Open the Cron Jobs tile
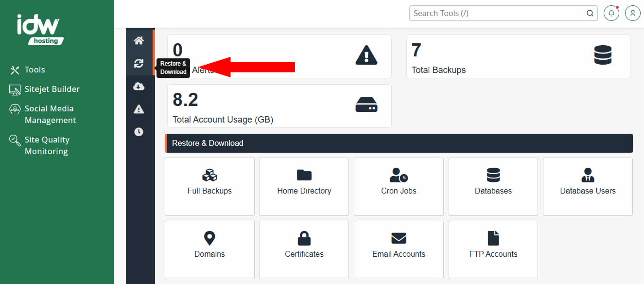 pos(399,186)
